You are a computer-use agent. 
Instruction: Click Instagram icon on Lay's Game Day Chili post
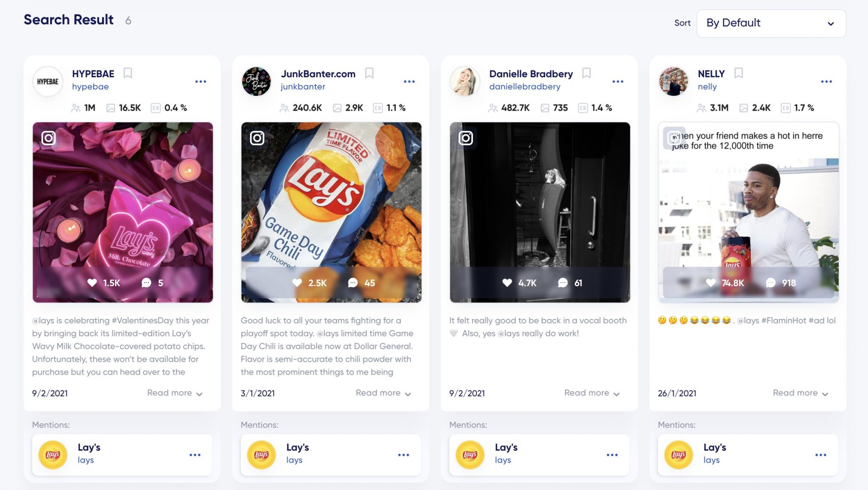[257, 138]
